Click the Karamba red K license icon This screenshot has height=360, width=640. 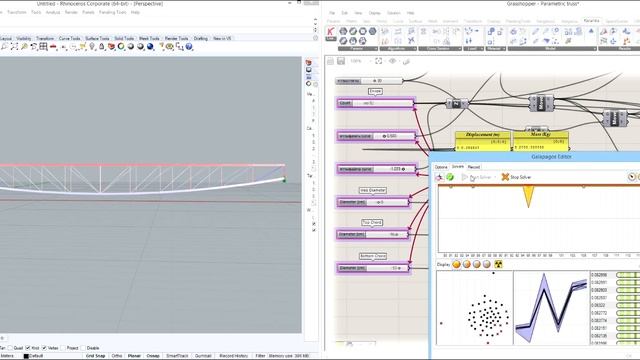click(331, 32)
